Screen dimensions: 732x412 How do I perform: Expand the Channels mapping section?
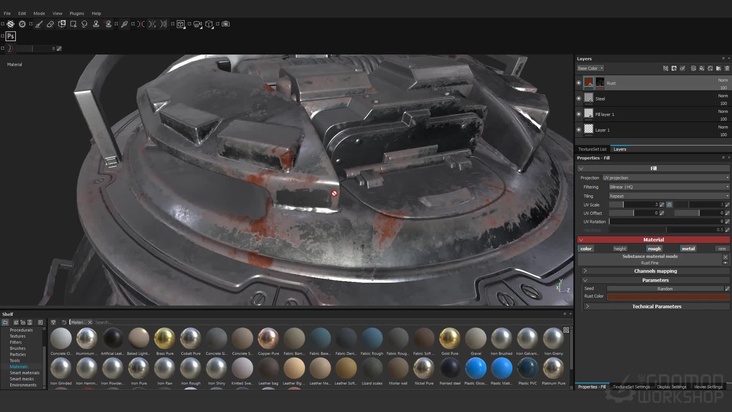coord(654,271)
